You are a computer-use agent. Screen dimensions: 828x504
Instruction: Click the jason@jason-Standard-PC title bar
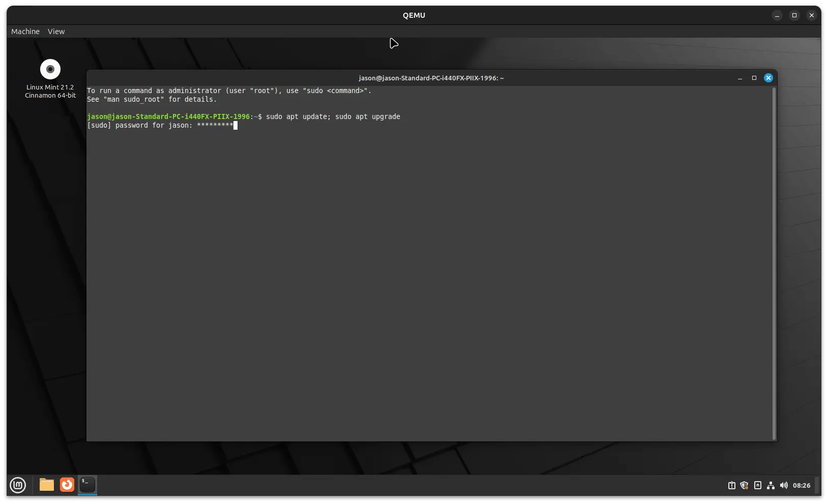[x=430, y=78]
